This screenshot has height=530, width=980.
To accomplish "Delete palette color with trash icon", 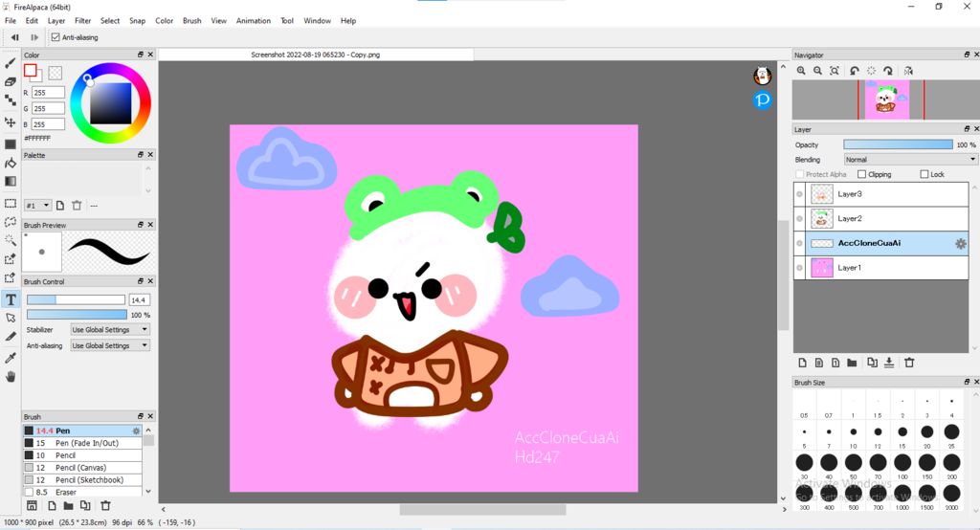I will (77, 206).
